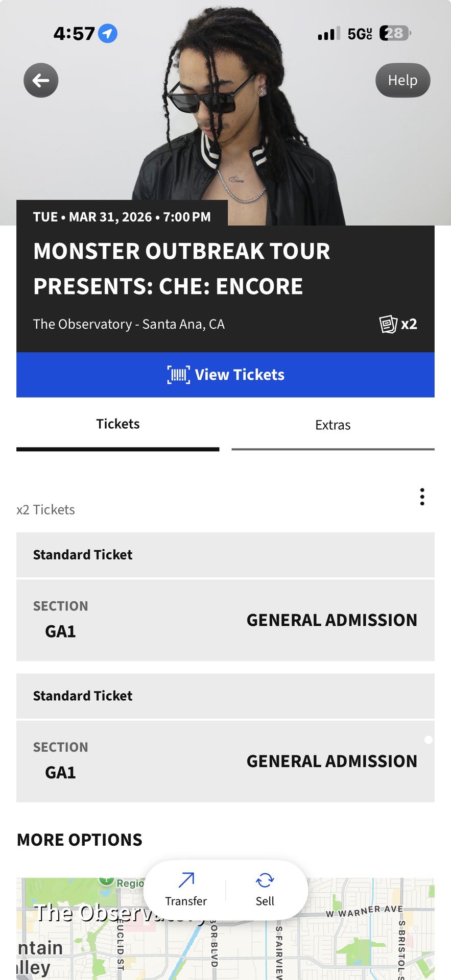
Task: Open the three-dot more options menu
Action: (422, 497)
